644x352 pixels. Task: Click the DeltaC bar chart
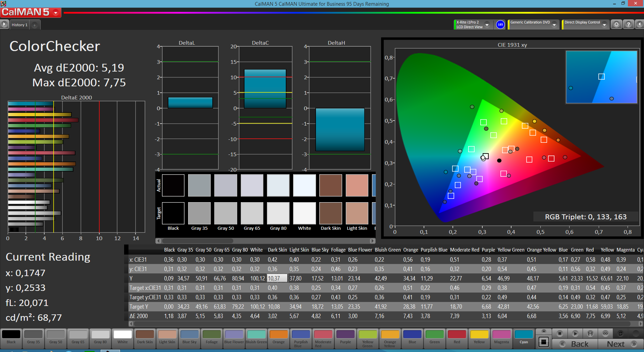tap(265, 108)
